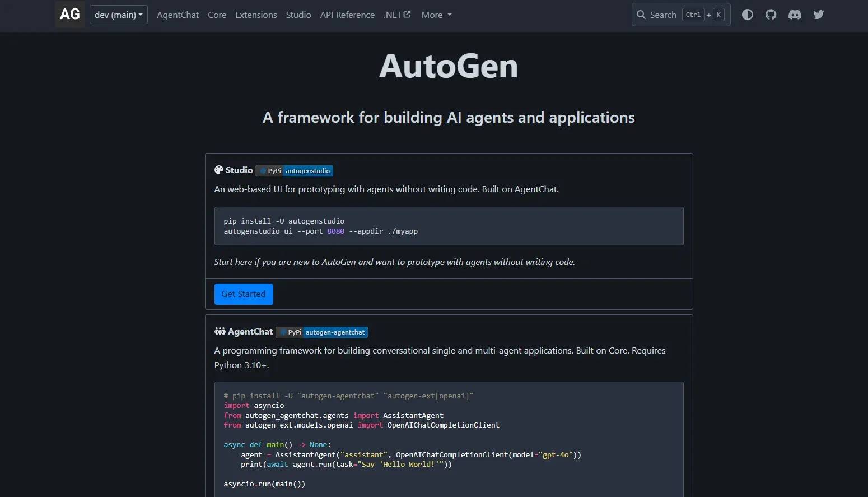Go to the AgentChat nav item
868x497 pixels.
coord(178,15)
